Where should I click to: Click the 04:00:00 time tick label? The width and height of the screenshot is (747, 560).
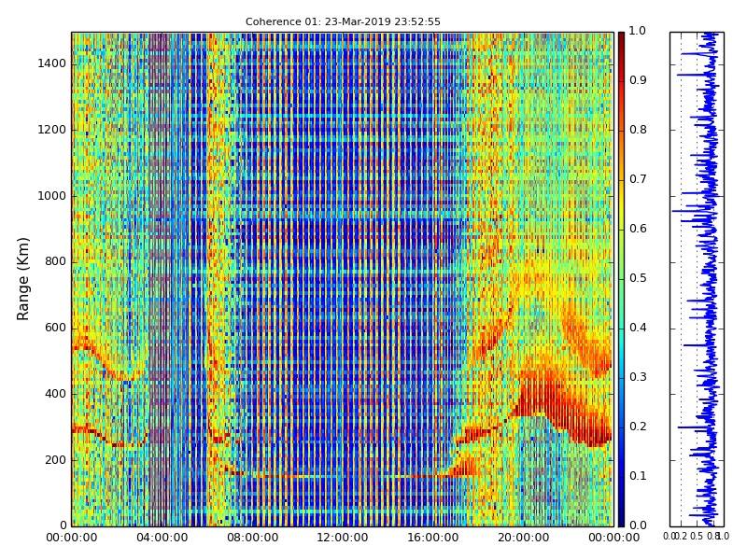coord(162,538)
